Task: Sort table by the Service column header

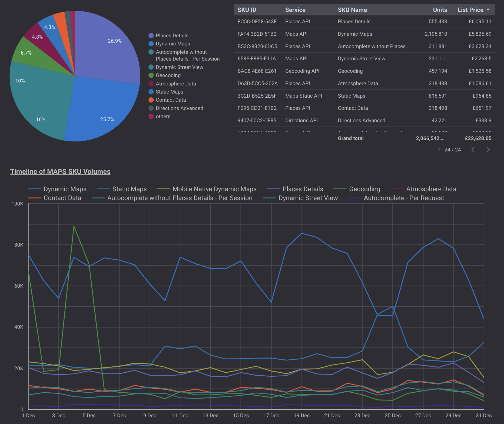Action: pos(295,10)
